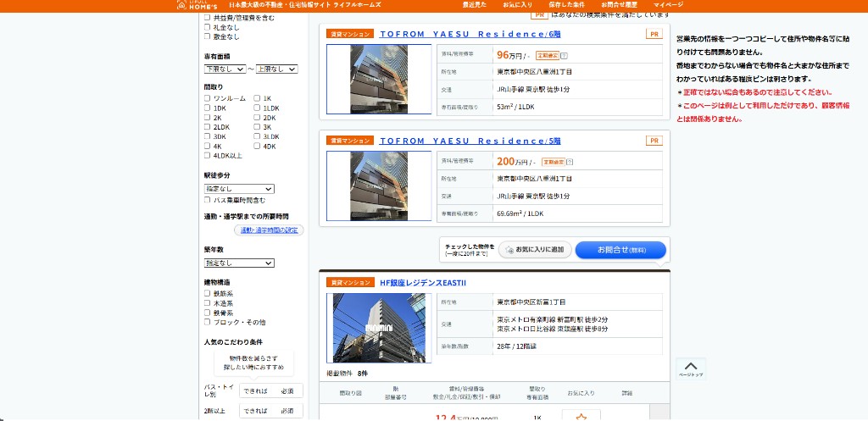Click the PR badge on the 5階 listing
Viewport: 868px width, 421px height.
click(x=654, y=141)
